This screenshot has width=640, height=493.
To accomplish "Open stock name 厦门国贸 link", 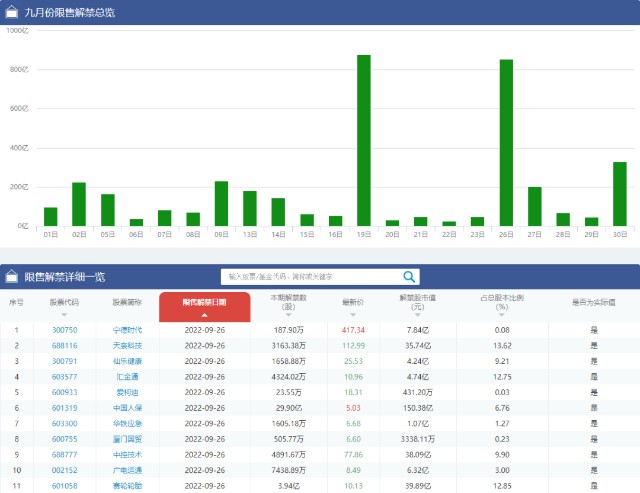I will coord(127,439).
